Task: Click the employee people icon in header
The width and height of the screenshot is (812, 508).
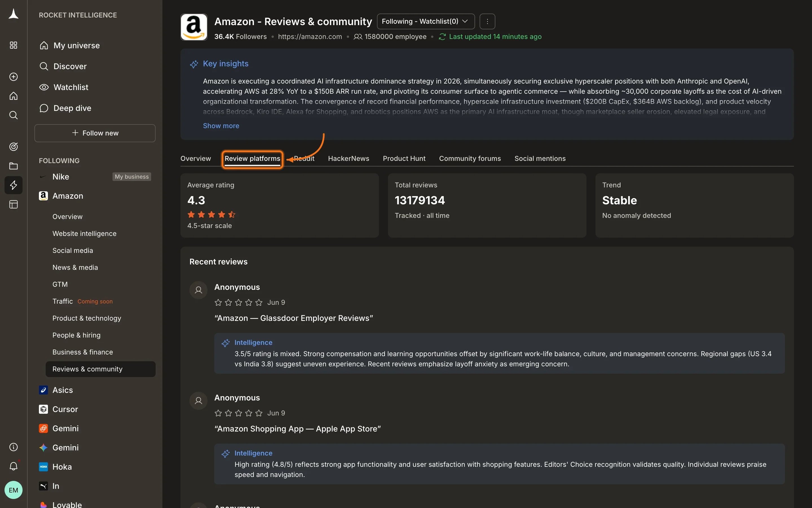Action: coord(358,37)
